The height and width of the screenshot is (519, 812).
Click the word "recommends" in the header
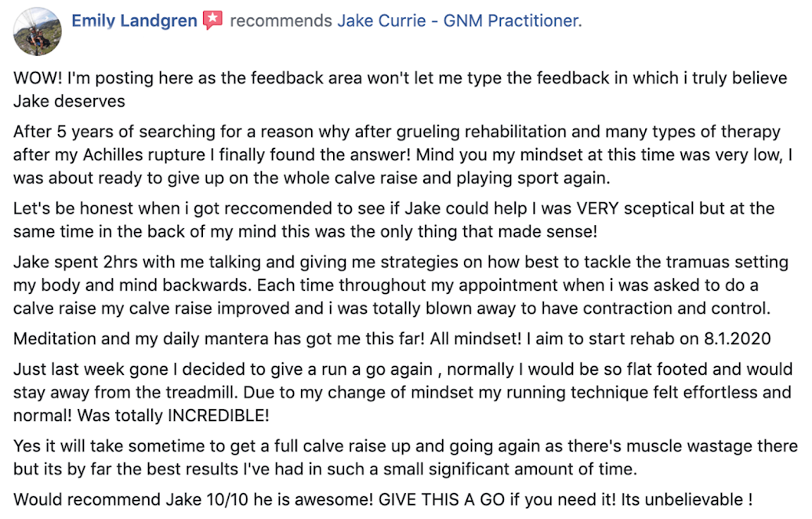pos(281,20)
